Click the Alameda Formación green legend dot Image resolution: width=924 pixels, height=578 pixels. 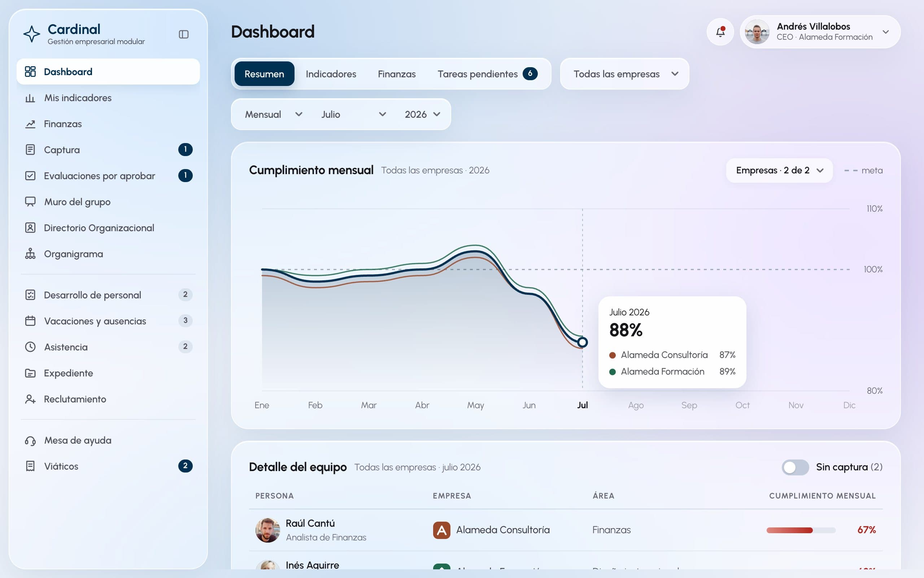(x=613, y=372)
